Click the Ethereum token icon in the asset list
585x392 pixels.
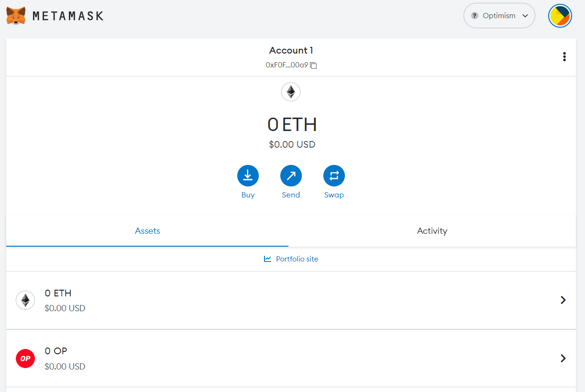25,300
